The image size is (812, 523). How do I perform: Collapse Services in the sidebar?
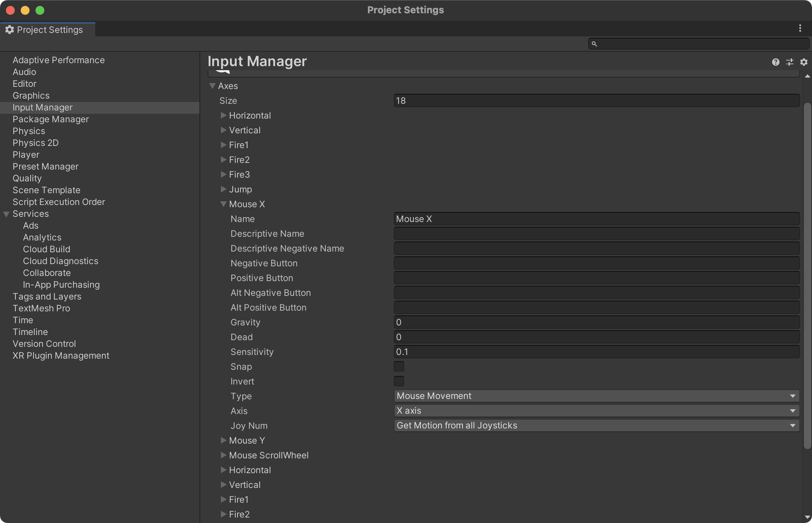pos(6,213)
